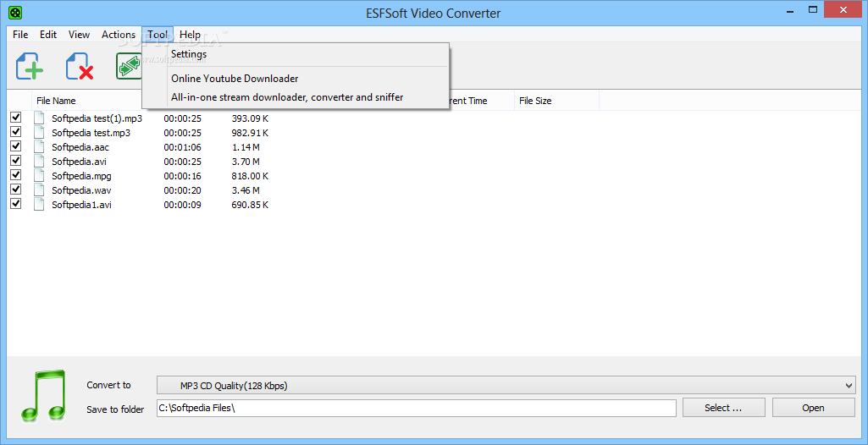Click the Add file toolbar icon
Image resolution: width=868 pixels, height=445 pixels.
30,66
